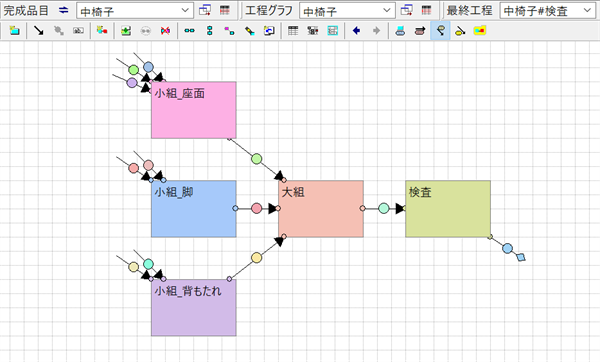Select the 大組 process node
The height and width of the screenshot is (362, 600).
pos(321,209)
